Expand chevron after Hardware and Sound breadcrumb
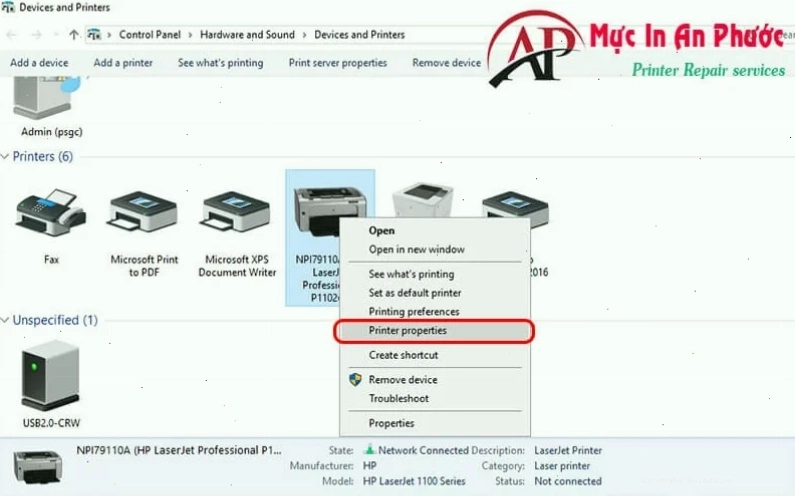The width and height of the screenshot is (795, 497). coord(304,35)
